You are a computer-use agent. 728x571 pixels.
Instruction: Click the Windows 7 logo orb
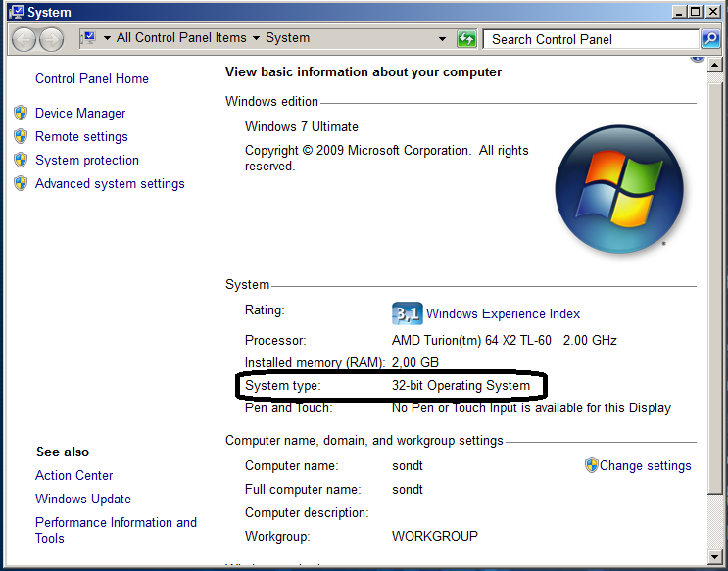click(619, 189)
